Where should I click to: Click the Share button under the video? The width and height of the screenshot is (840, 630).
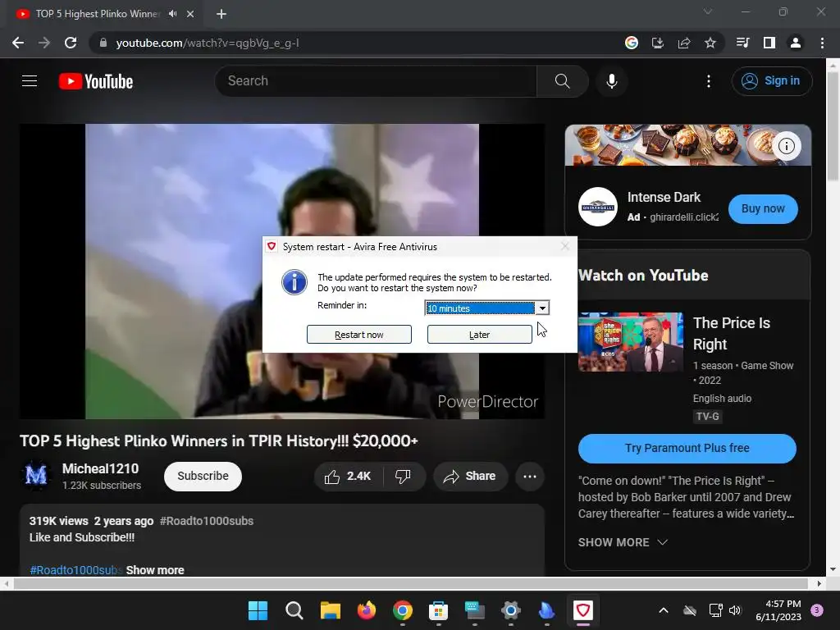(x=470, y=477)
